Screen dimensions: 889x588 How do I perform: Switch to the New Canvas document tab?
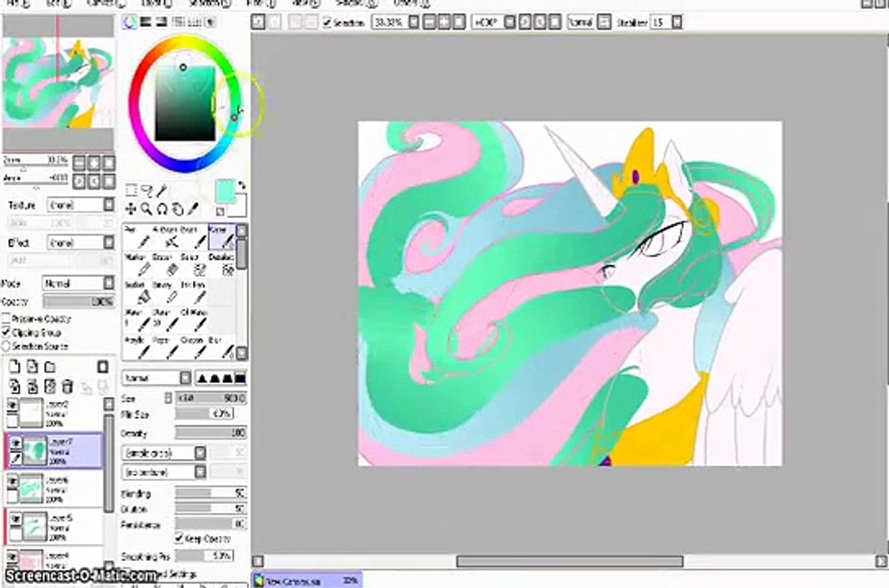pos(306,581)
